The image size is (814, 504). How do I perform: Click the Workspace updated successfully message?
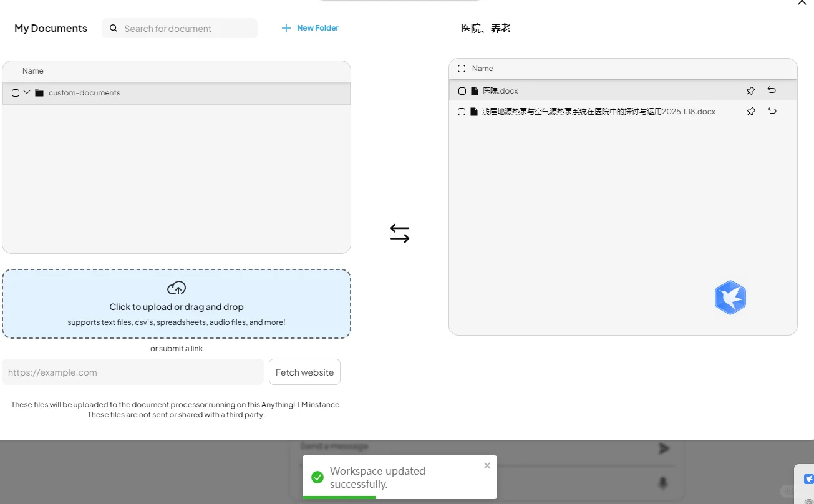coord(377,478)
